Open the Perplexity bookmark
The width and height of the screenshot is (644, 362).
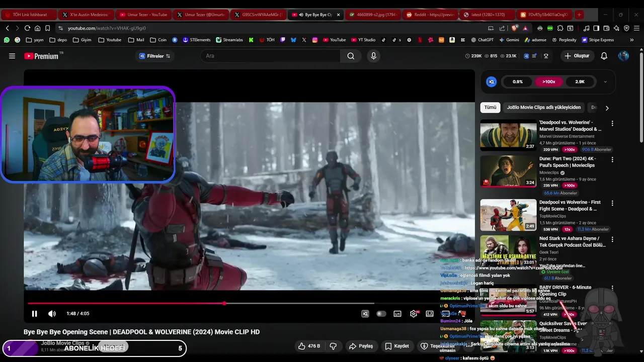point(564,40)
